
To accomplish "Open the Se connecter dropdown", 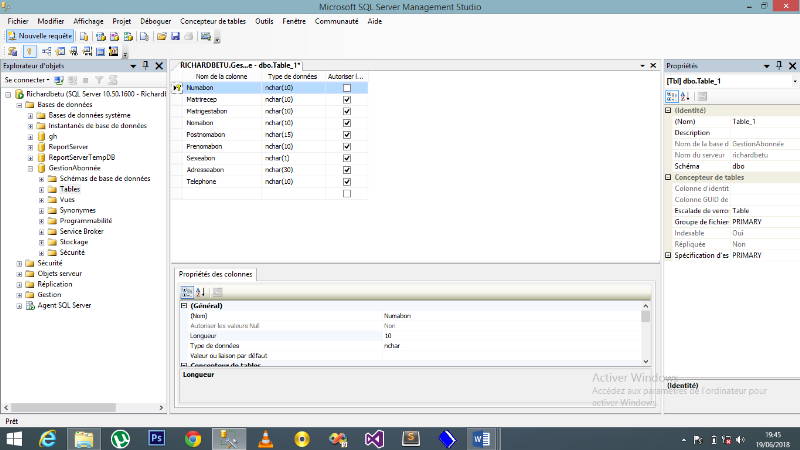I will (26, 79).
